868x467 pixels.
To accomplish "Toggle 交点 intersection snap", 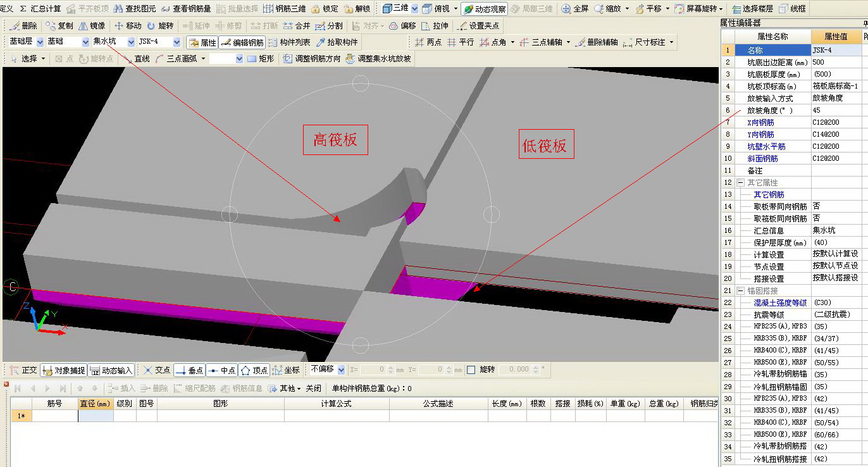I will coord(157,370).
